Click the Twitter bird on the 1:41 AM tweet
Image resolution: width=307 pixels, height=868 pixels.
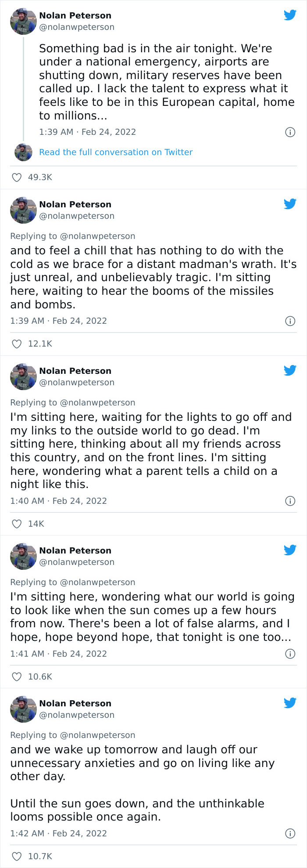(290, 550)
